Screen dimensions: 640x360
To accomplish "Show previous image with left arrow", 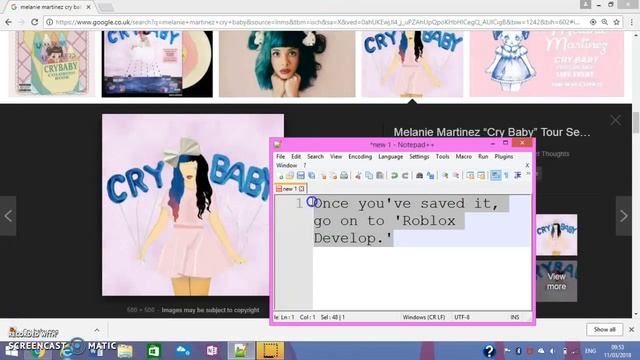I will click(x=8, y=216).
